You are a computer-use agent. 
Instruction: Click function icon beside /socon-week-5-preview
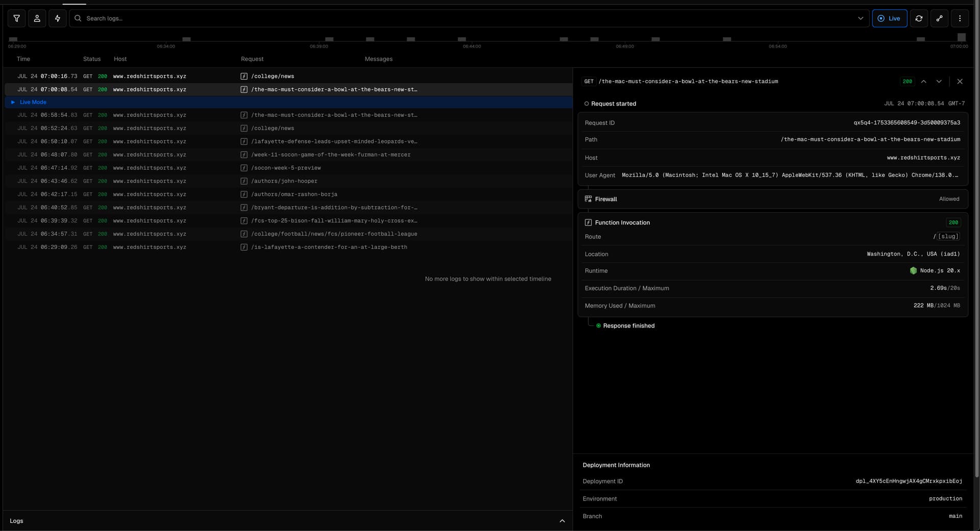pos(244,168)
